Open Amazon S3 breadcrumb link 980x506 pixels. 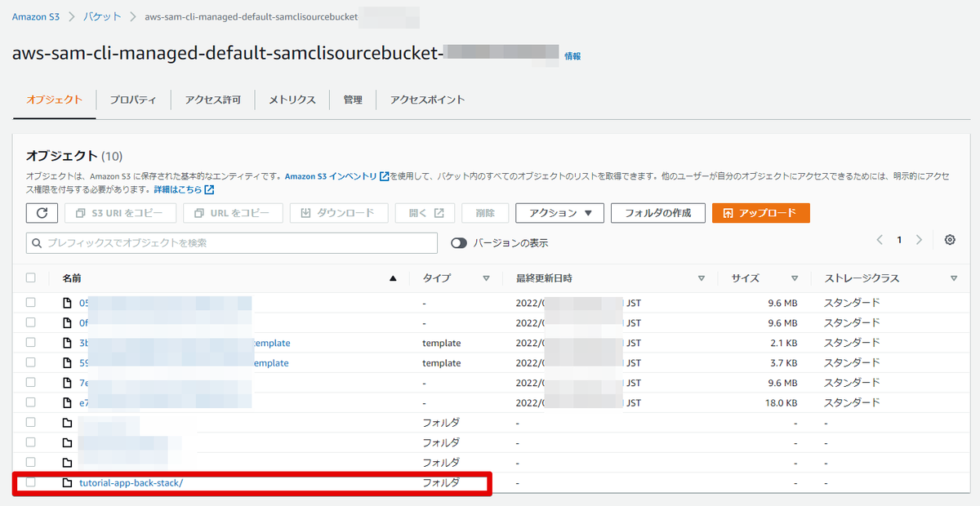[36, 17]
